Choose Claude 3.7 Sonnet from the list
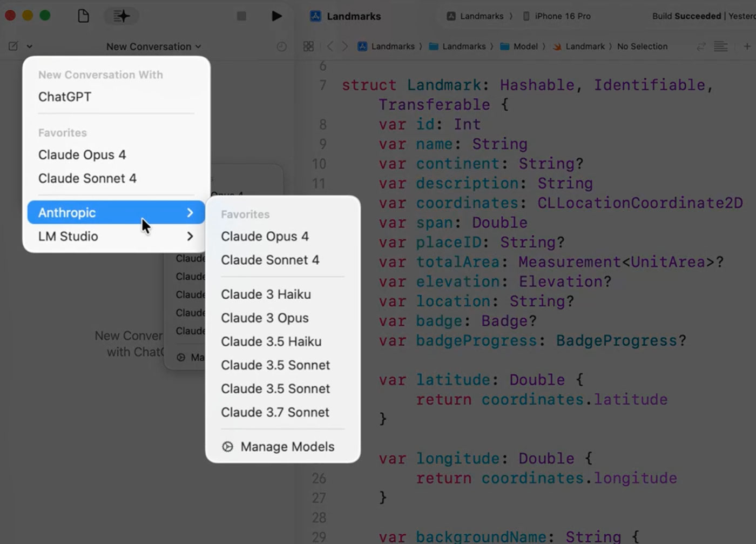The width and height of the screenshot is (756, 544). pos(275,412)
